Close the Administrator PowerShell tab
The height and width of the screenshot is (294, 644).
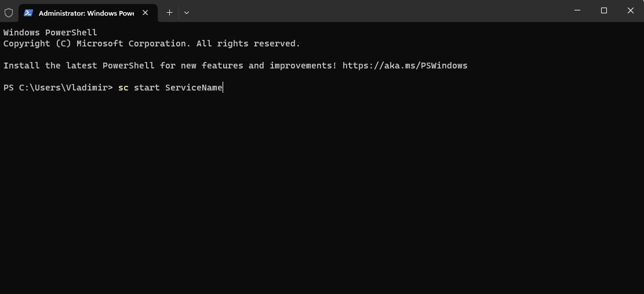(145, 12)
